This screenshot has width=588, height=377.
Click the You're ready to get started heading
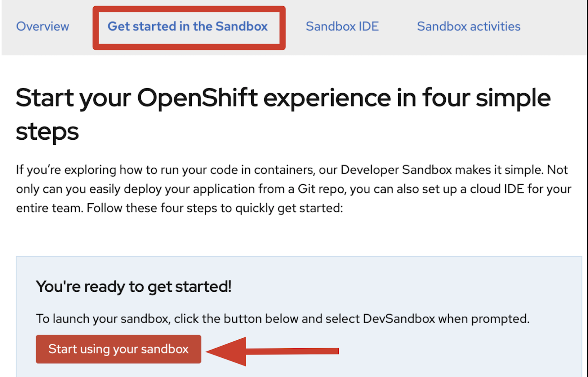click(x=134, y=287)
